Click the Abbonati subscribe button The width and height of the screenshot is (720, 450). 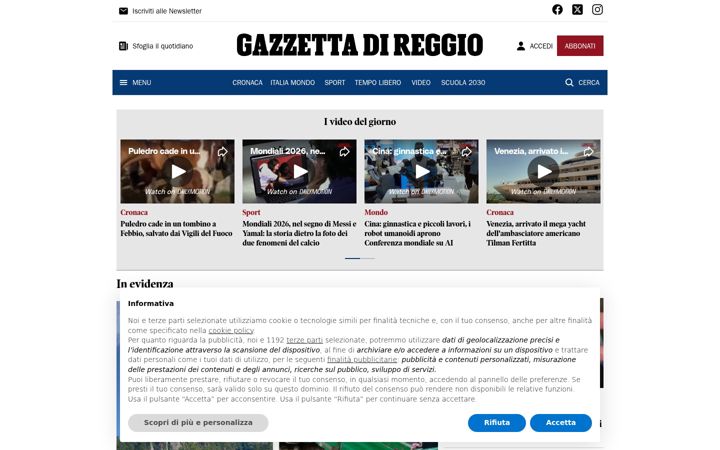[x=580, y=46]
